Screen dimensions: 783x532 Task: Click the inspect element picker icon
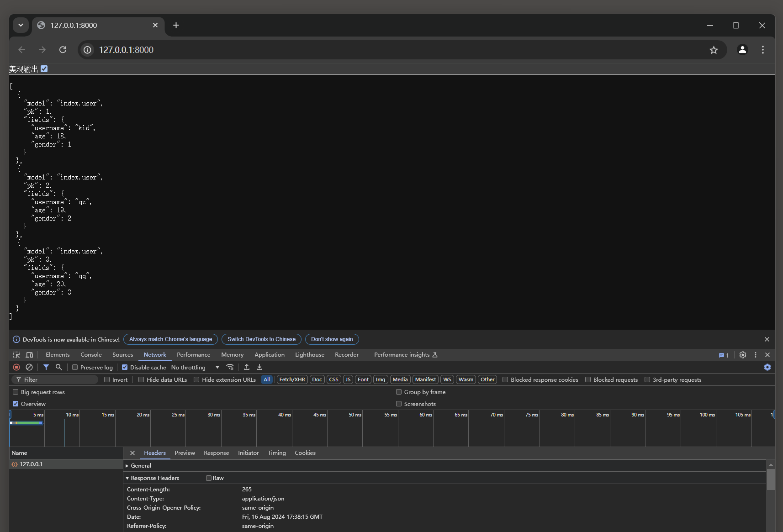click(x=16, y=355)
